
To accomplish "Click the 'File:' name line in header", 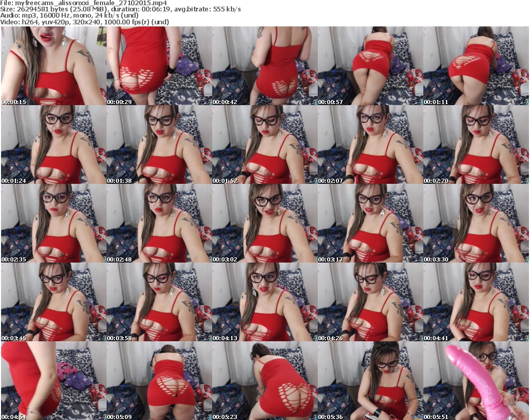I will click(x=83, y=3).
